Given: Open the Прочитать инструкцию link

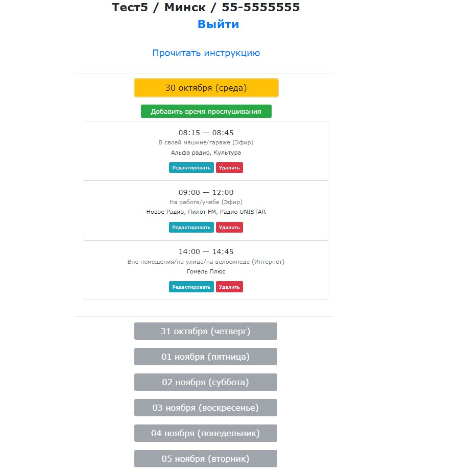Looking at the screenshot, I should (206, 53).
